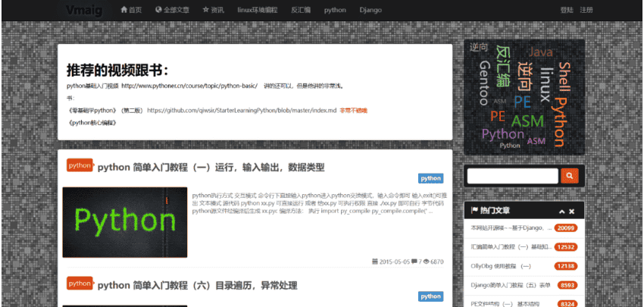Click the blue PE tag in cloud

click(523, 102)
